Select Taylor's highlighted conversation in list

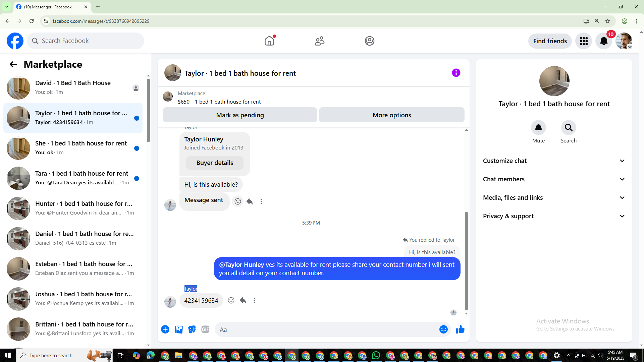73,118
